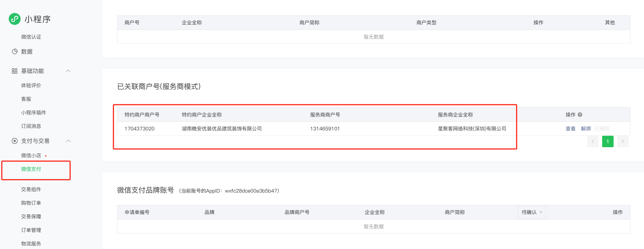644x249 pixels.
Task: Go to 体验评价 page
Action: pos(31,85)
